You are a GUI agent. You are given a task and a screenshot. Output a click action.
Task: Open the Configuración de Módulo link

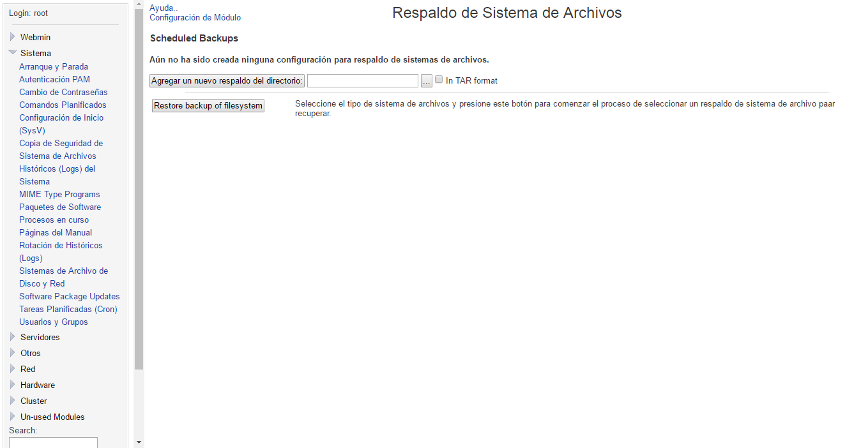click(195, 18)
